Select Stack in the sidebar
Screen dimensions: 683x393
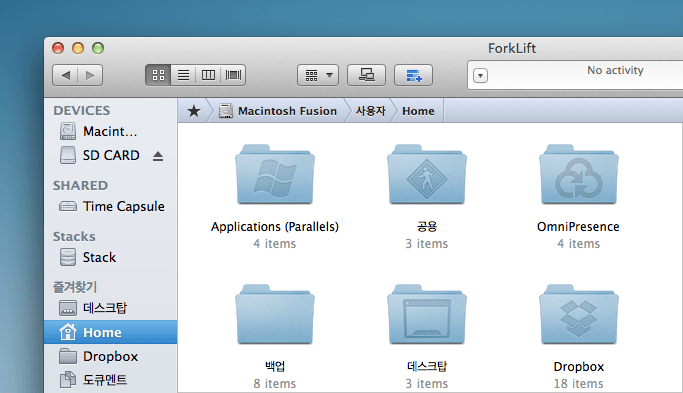(111, 257)
